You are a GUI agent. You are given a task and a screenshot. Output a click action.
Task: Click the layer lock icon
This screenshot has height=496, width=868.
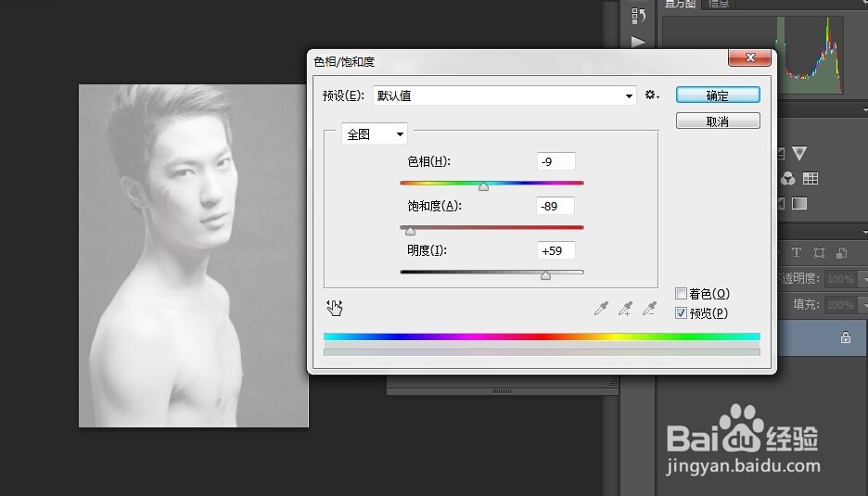click(x=846, y=337)
